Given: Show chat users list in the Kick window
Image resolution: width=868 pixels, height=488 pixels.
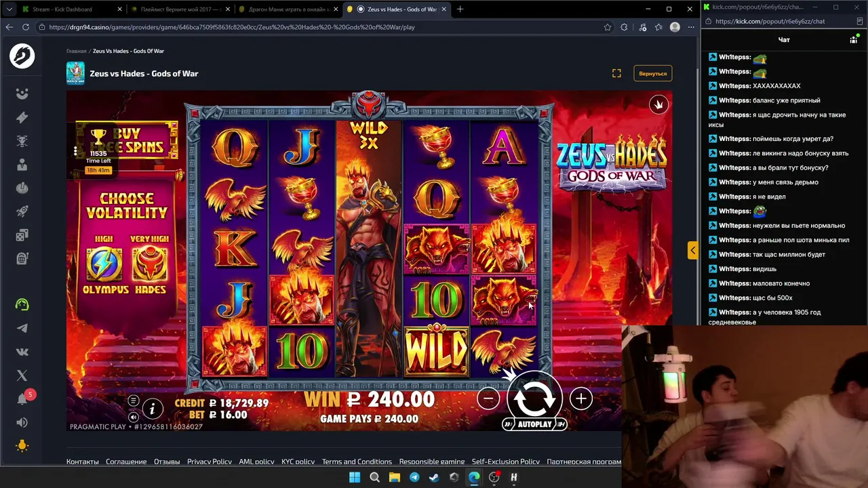Looking at the screenshot, I should click(854, 40).
